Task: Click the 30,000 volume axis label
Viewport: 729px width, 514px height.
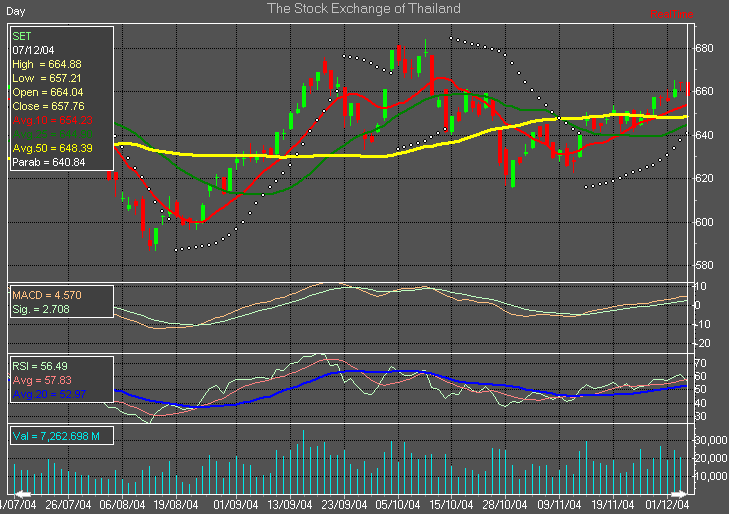Action: (x=710, y=440)
